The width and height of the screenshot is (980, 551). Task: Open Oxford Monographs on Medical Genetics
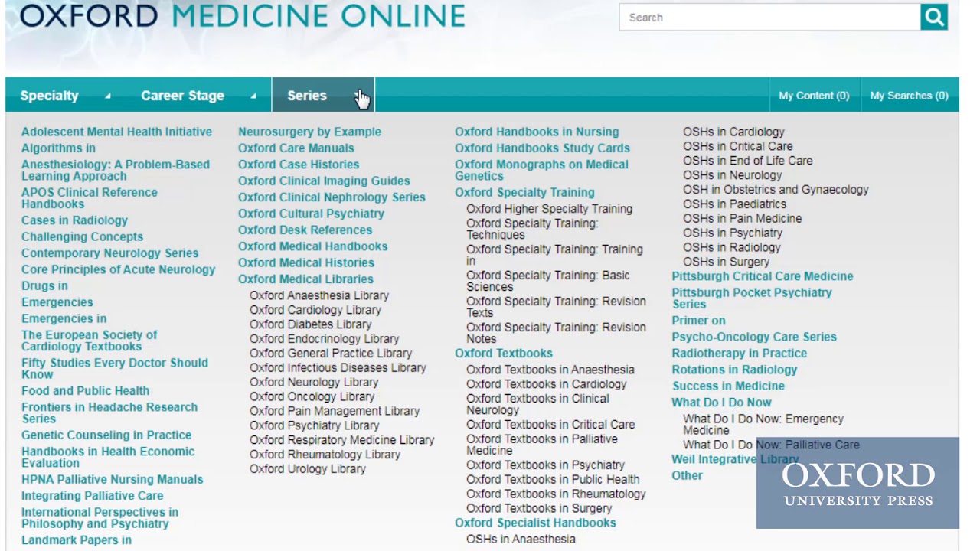[x=541, y=170]
